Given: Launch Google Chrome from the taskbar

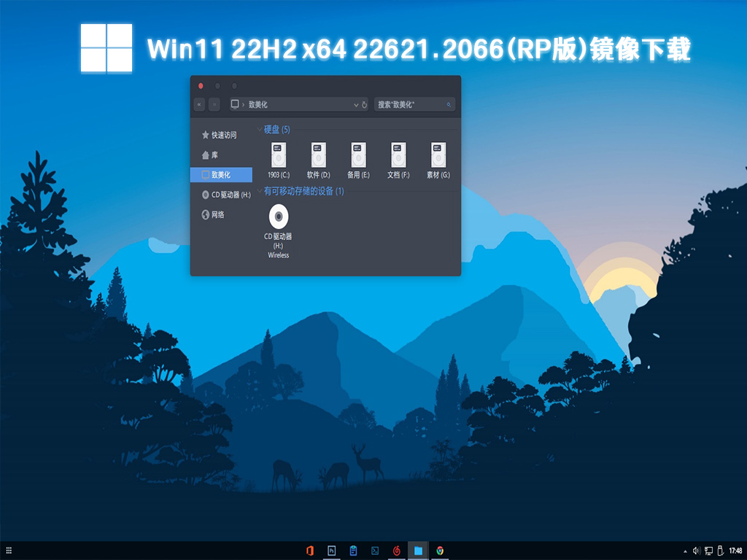Looking at the screenshot, I should [439, 551].
